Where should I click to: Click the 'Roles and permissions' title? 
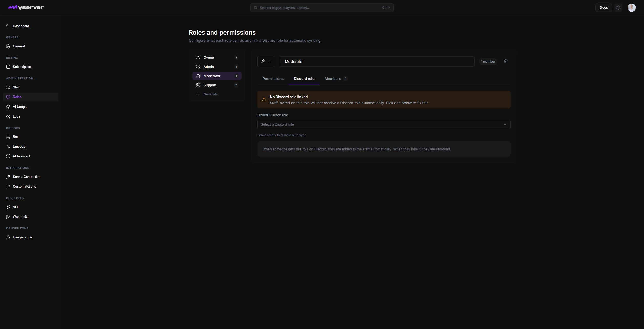[x=222, y=33]
